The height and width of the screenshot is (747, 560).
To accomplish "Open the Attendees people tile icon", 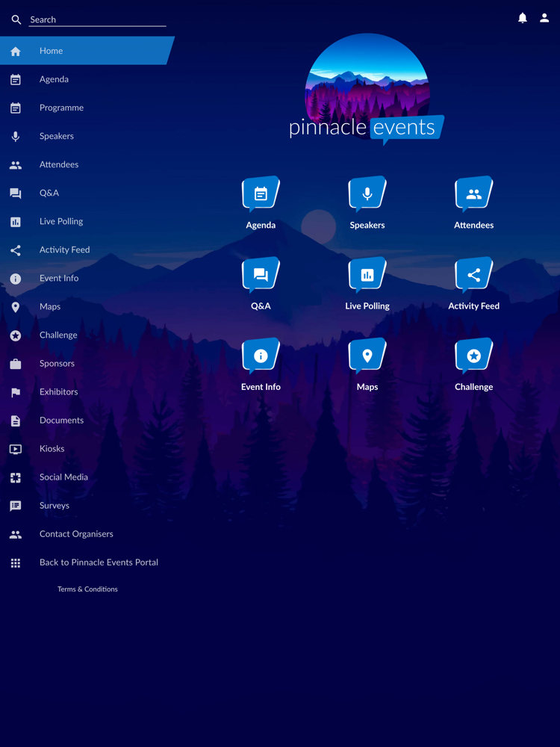I will click(474, 194).
